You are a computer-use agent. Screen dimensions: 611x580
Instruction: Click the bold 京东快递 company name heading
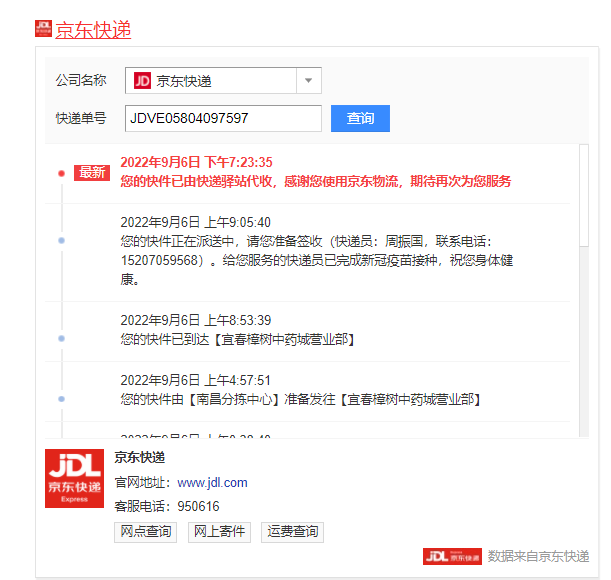point(140,457)
